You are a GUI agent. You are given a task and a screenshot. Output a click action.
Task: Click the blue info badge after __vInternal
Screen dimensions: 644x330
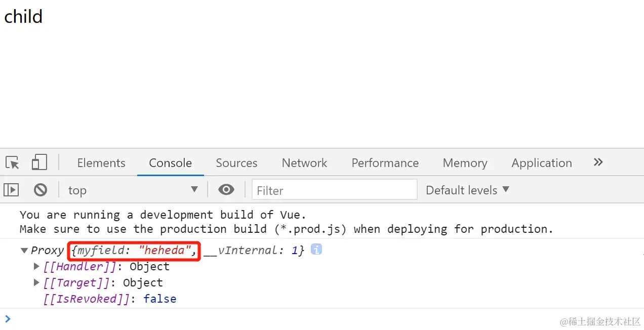tap(316, 249)
